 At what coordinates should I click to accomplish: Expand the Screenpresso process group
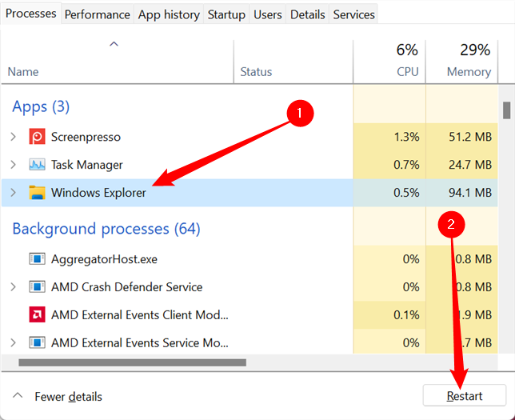(x=13, y=137)
